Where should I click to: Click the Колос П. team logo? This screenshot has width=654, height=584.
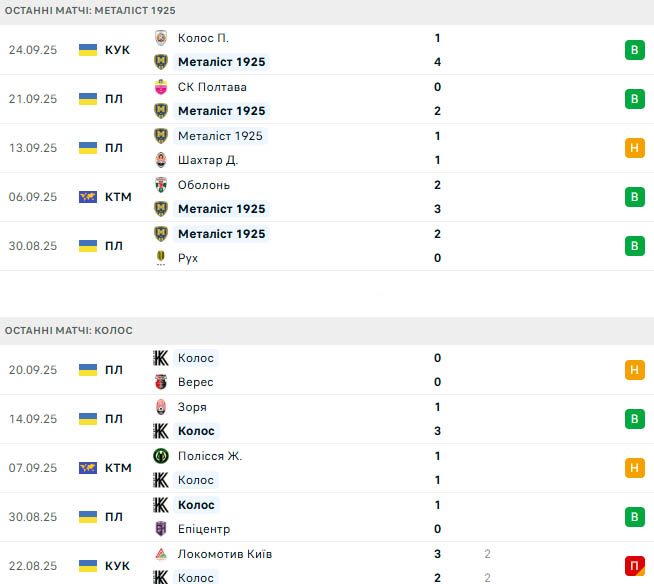click(160, 38)
